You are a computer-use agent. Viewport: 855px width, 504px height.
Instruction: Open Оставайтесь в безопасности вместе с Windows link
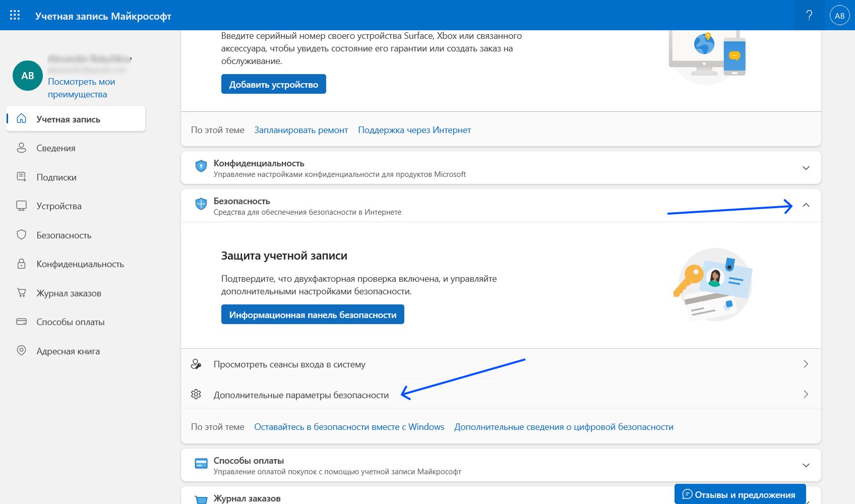coord(349,427)
